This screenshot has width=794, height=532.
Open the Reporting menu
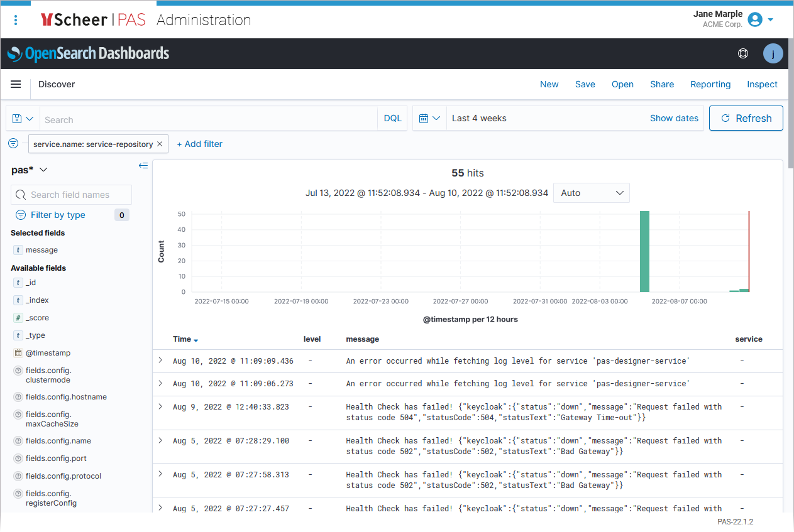(x=710, y=84)
